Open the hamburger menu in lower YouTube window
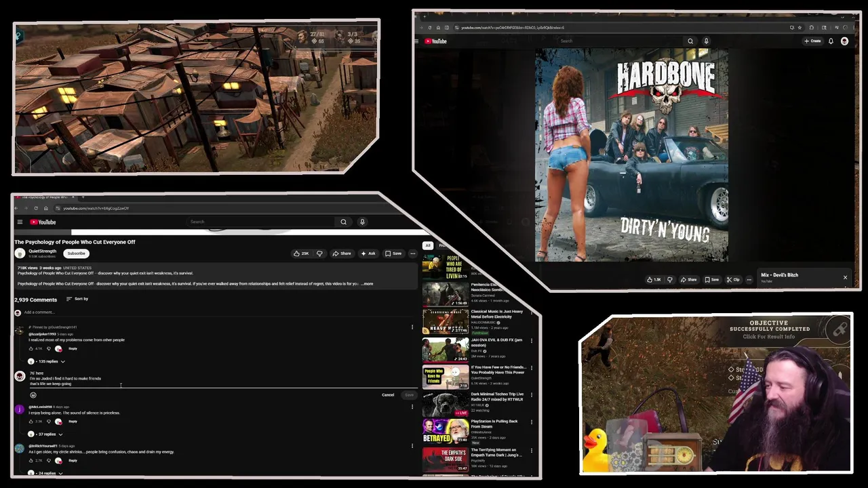Screen dimensions: 868x488 point(20,222)
